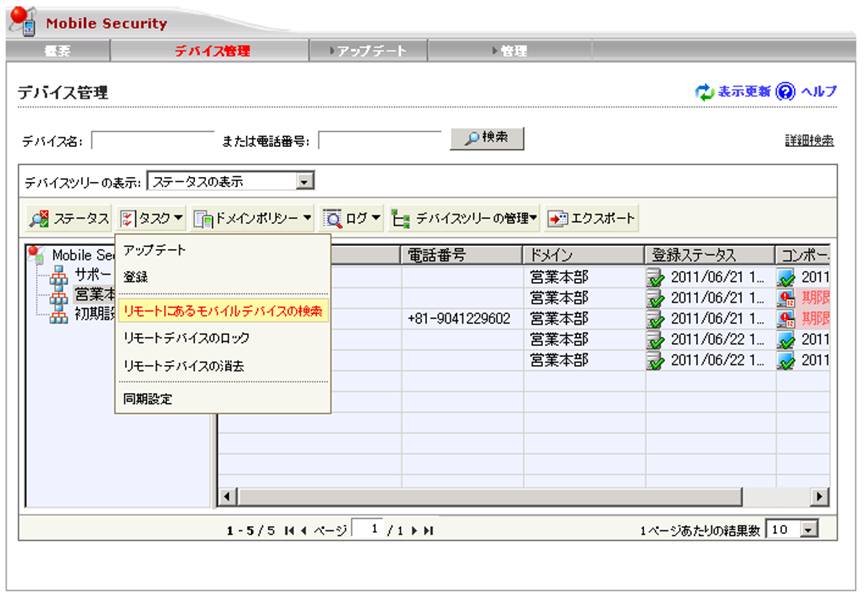
Task: Open the デバイスツリーの表示 status dropdown
Action: coord(305,182)
